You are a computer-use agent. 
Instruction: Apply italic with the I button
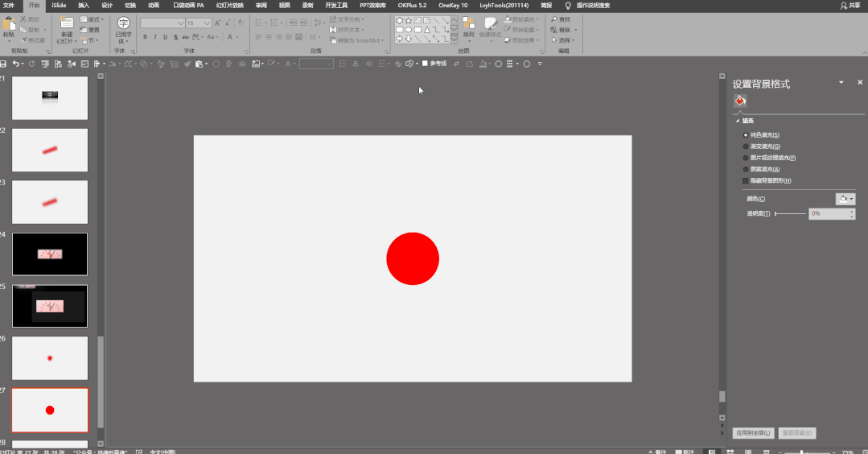[x=155, y=37]
